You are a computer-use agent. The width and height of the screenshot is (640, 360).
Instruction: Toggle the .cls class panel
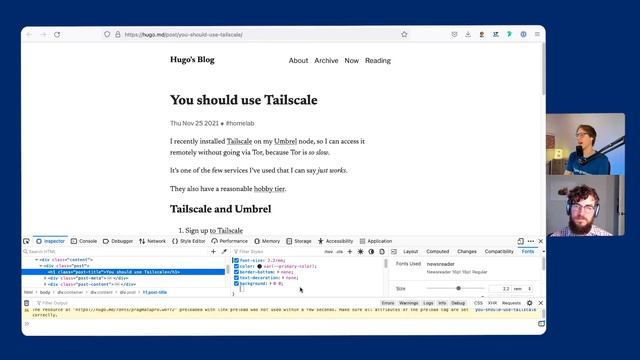(x=339, y=252)
